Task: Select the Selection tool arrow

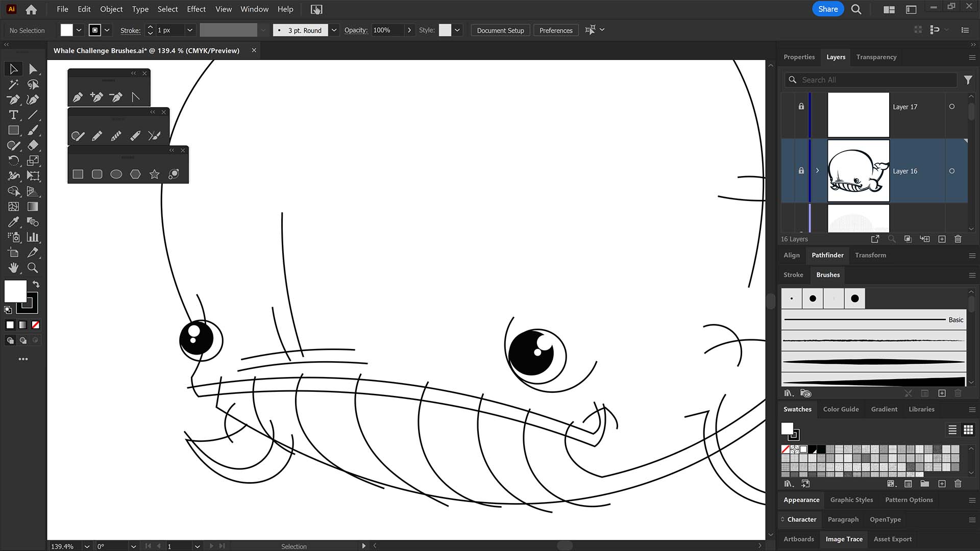Action: (13, 69)
